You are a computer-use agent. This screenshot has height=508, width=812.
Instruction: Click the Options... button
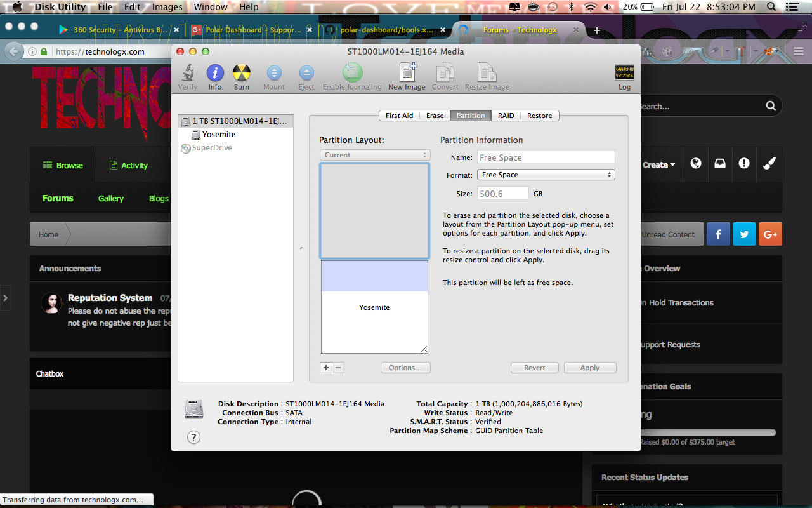[405, 368]
